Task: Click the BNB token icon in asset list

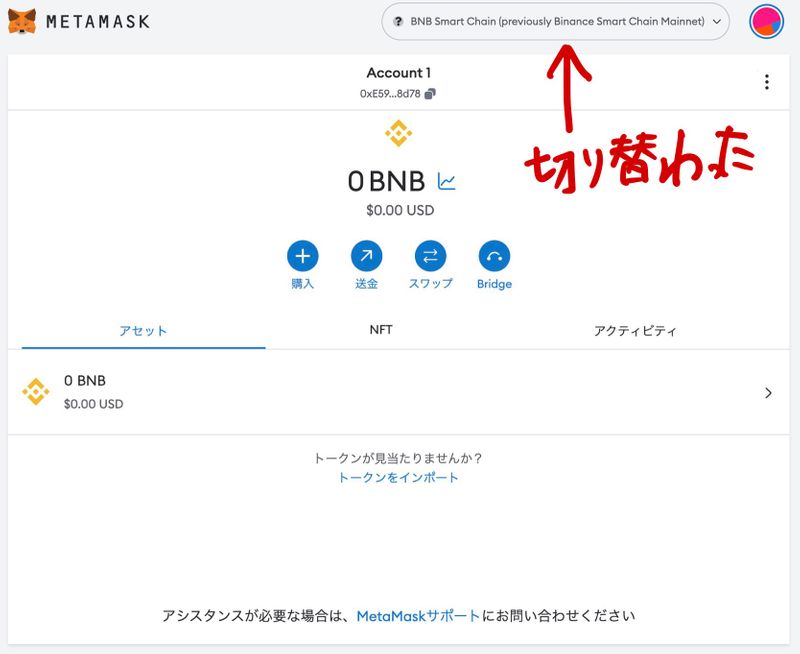Action: click(36, 392)
